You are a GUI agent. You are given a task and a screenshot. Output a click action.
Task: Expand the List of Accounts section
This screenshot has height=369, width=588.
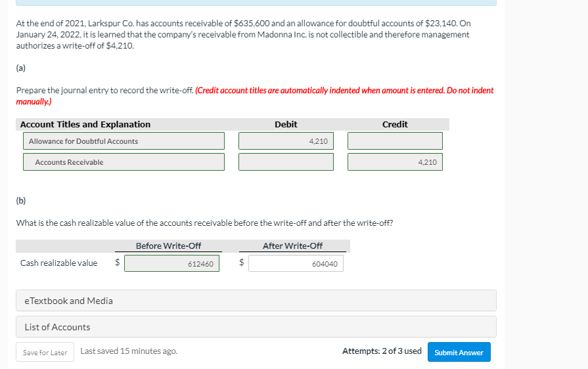pos(256,327)
